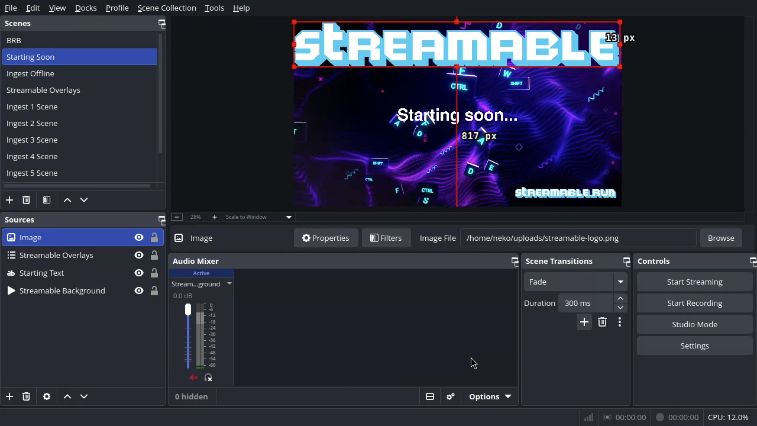The width and height of the screenshot is (757, 426).
Task: Remove transition with trash icon
Action: 603,322
